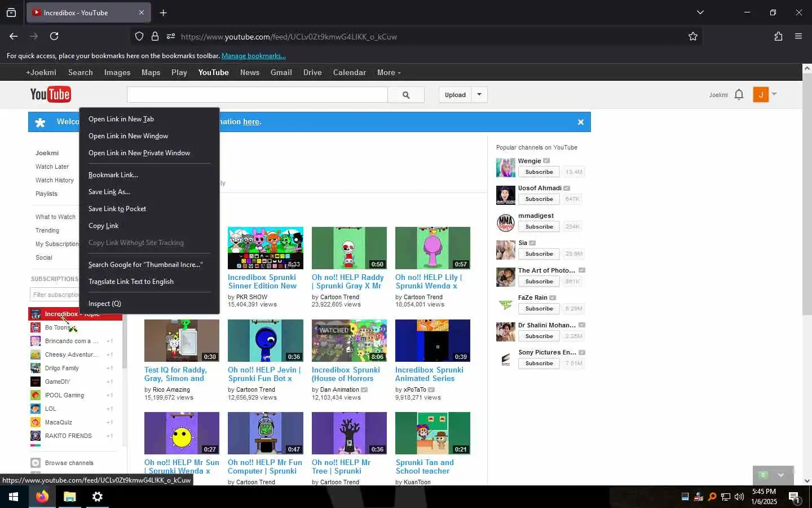This screenshot has height=508, width=812.
Task: Choose Save Link to Pocket
Action: [x=149, y=209]
